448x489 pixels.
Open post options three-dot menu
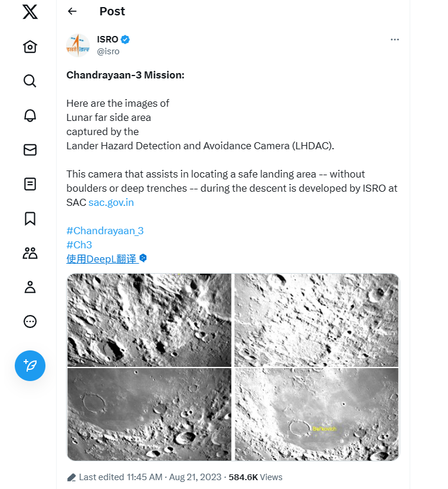point(395,40)
